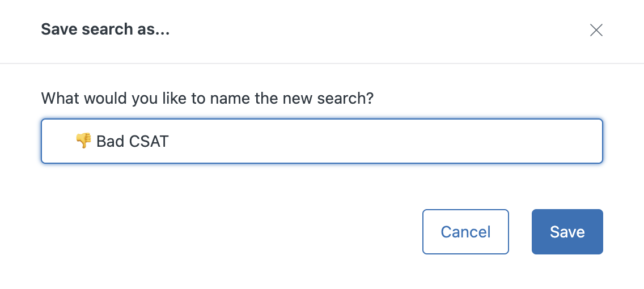The width and height of the screenshot is (644, 289).
Task: Close the Save search dialog with X
Action: pyautogui.click(x=596, y=30)
